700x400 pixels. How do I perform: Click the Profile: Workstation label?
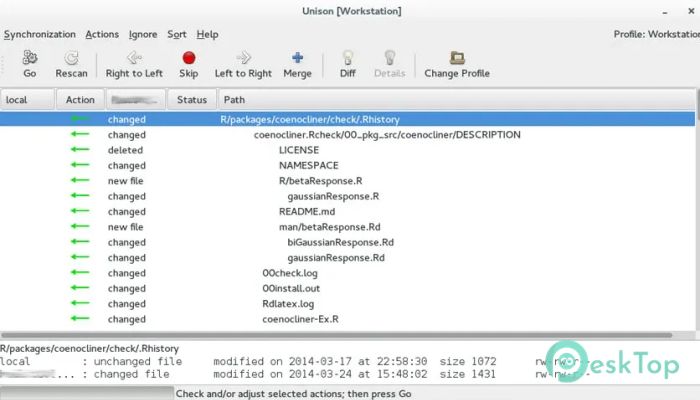[656, 34]
